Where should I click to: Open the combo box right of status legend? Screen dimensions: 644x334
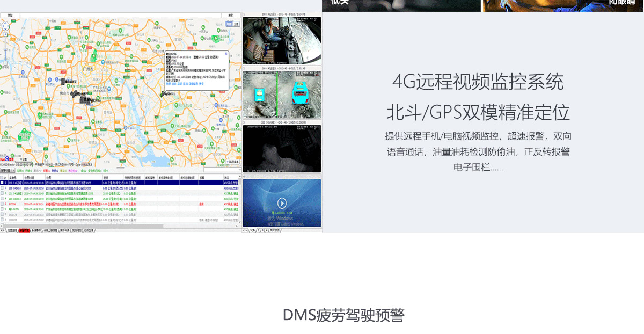[223, 170]
